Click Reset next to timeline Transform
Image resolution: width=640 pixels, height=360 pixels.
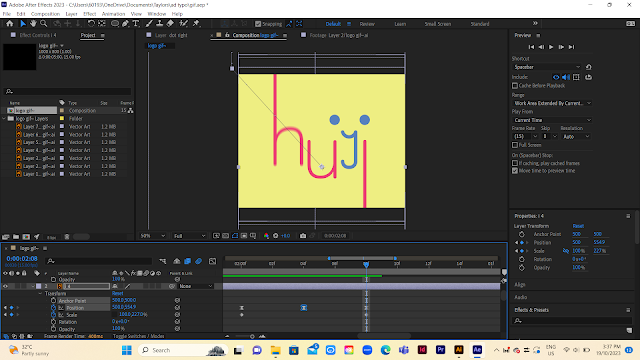click(118, 293)
